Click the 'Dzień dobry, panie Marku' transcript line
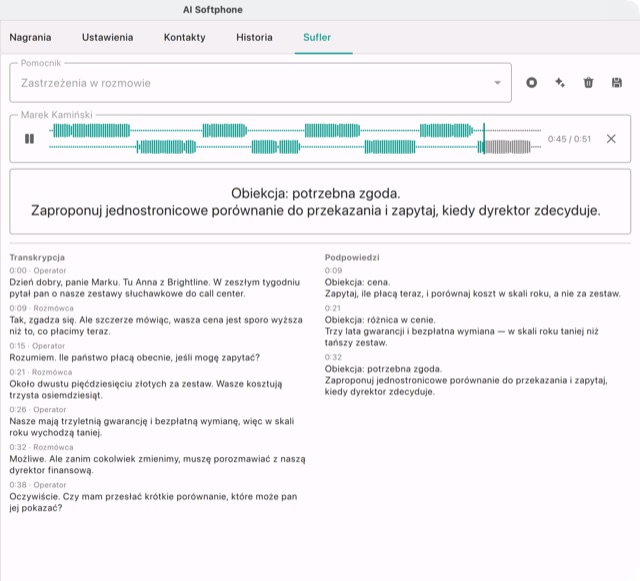The height and width of the screenshot is (581, 640). tap(155, 288)
